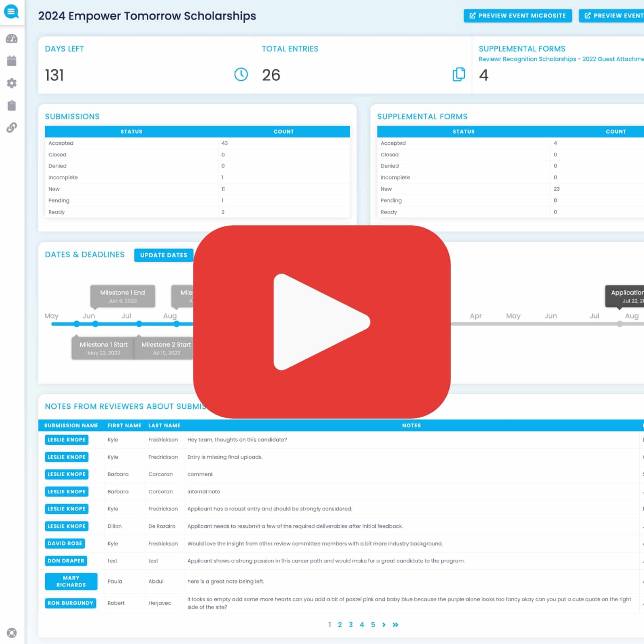
Task: Click the note 'internal note'
Action: 204,492
